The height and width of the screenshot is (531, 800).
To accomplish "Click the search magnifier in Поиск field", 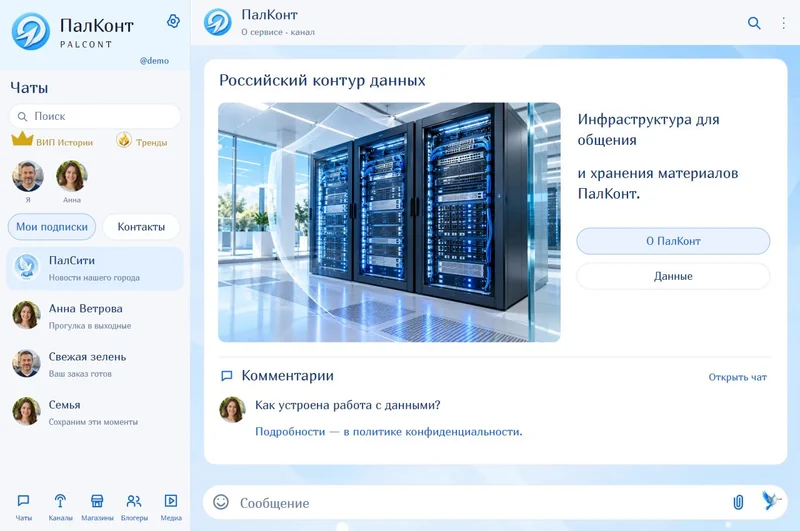I will [x=22, y=116].
